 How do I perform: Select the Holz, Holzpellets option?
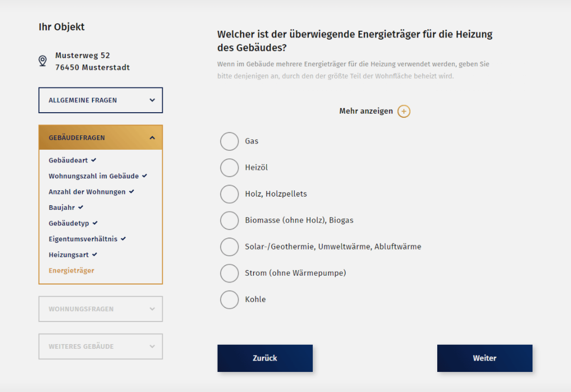[229, 194]
